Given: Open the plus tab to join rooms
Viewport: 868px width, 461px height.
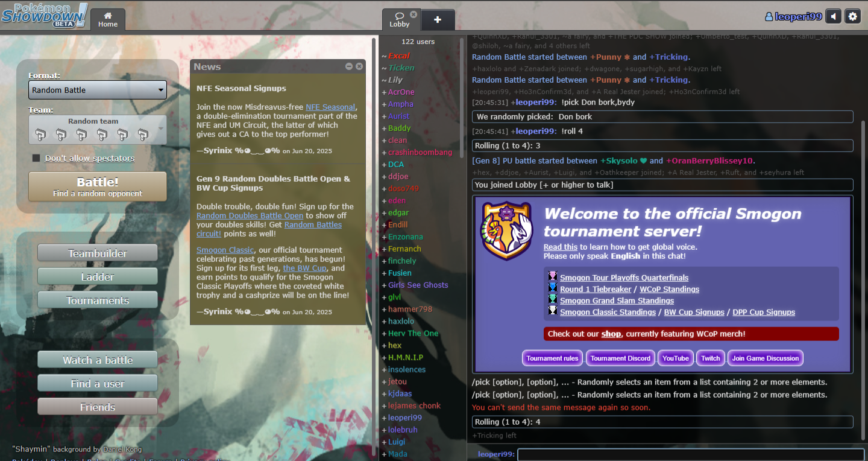Looking at the screenshot, I should point(438,19).
